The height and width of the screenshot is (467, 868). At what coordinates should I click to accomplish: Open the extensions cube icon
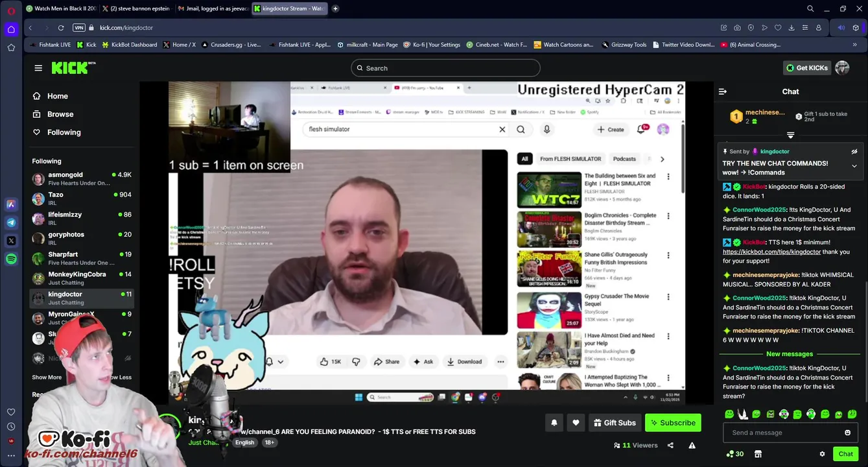[x=856, y=28]
